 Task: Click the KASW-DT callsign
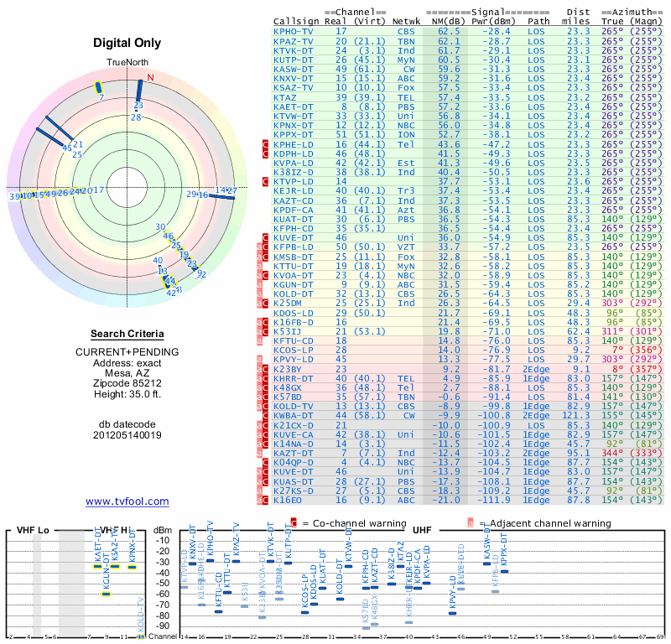pos(293,70)
